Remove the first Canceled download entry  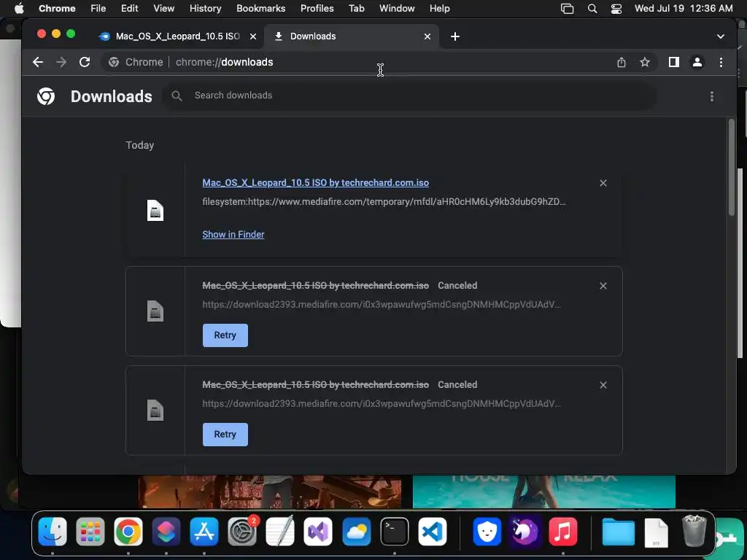(x=603, y=286)
